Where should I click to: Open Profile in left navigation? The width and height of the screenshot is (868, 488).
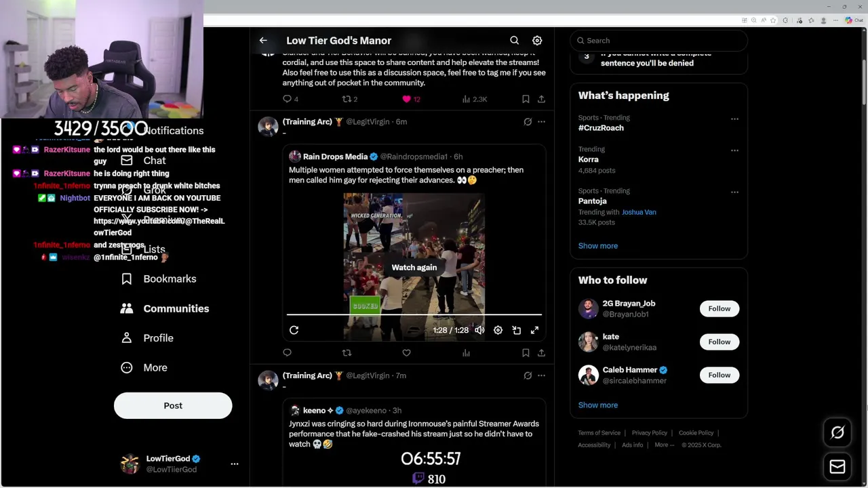coord(147,338)
